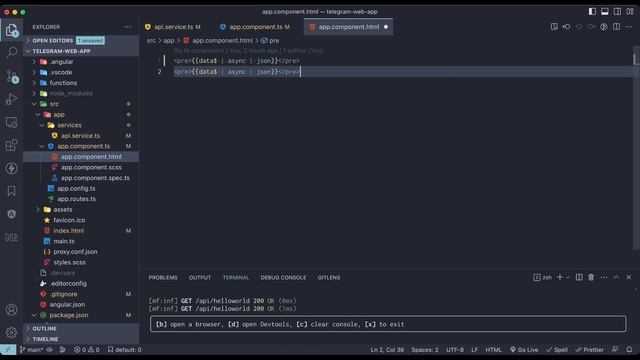This screenshot has height=360, width=640.
Task: Toggle bottom panel visibility
Action: tap(605, 11)
